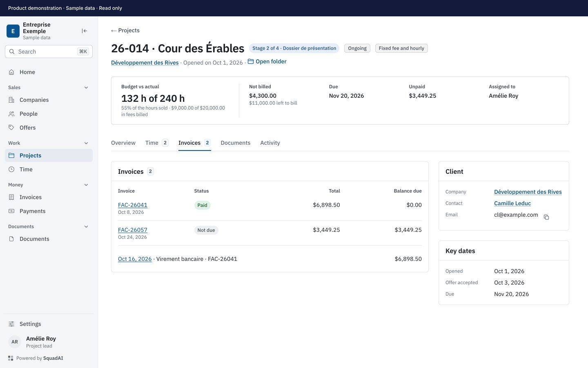Select the Invoices tab in project
Image resolution: width=588 pixels, height=368 pixels.
pos(194,143)
